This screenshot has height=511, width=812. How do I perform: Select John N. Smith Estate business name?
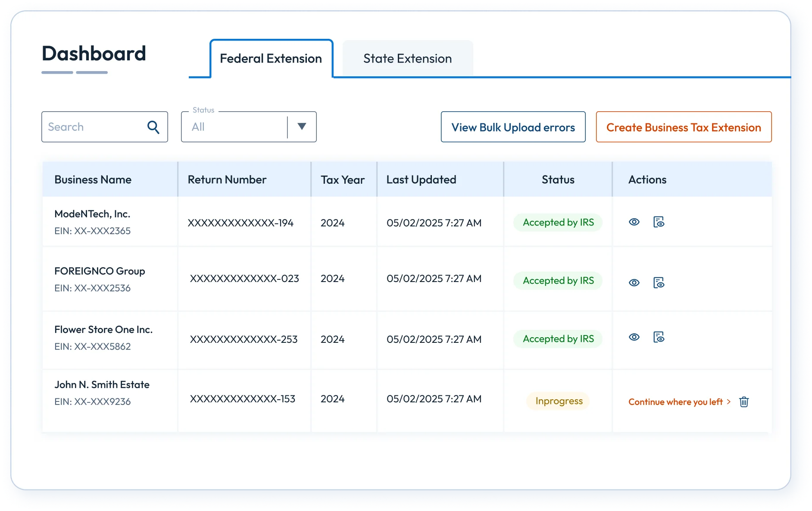click(102, 385)
